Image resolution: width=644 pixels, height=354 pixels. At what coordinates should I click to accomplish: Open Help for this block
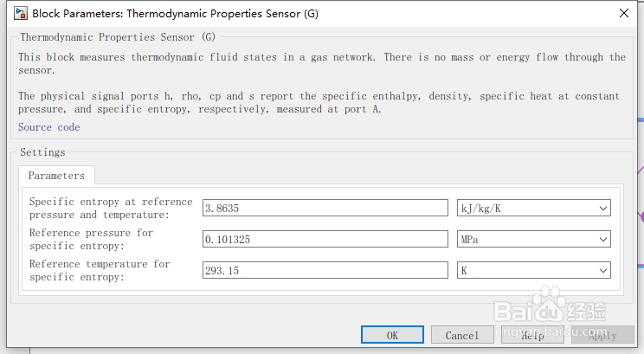point(532,335)
